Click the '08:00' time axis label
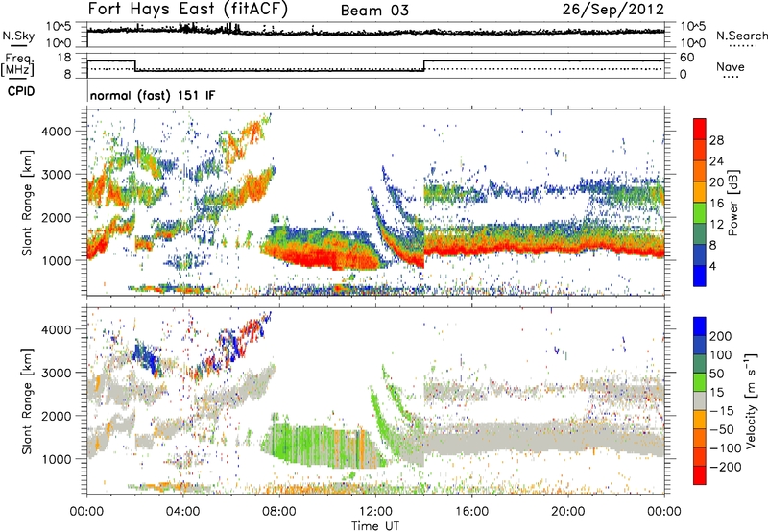The image size is (768, 532). tap(279, 512)
